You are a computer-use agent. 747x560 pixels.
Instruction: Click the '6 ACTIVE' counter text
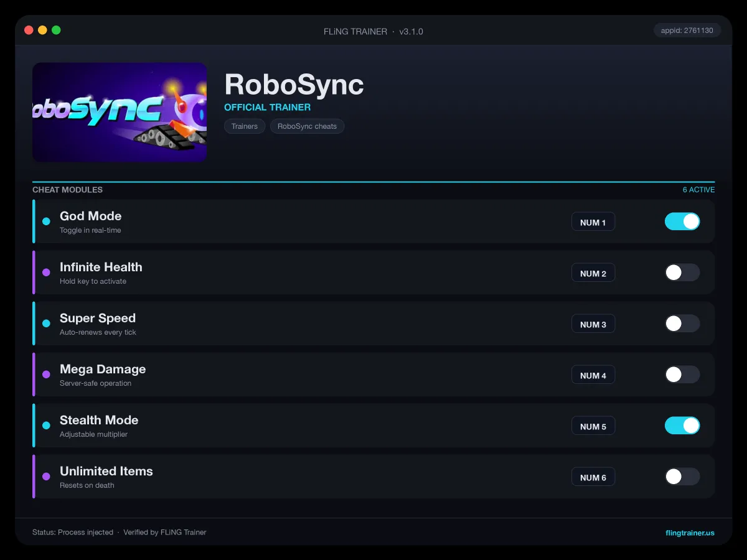coord(698,190)
